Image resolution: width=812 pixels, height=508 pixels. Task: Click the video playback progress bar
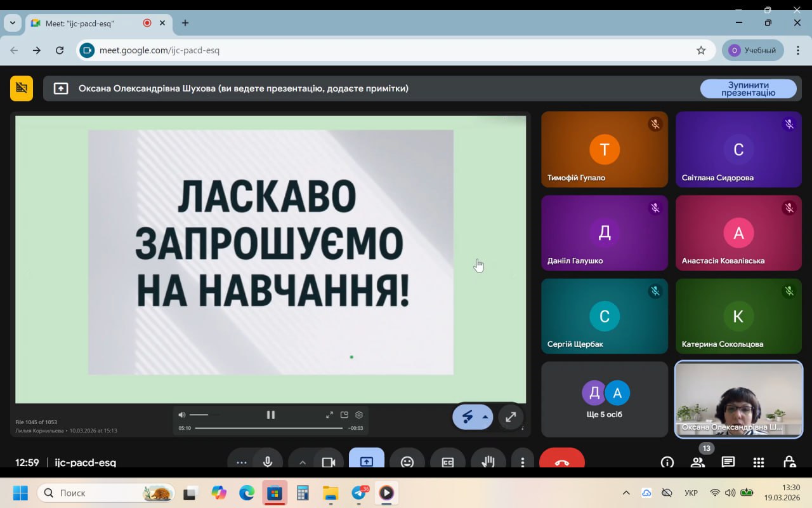(x=269, y=428)
